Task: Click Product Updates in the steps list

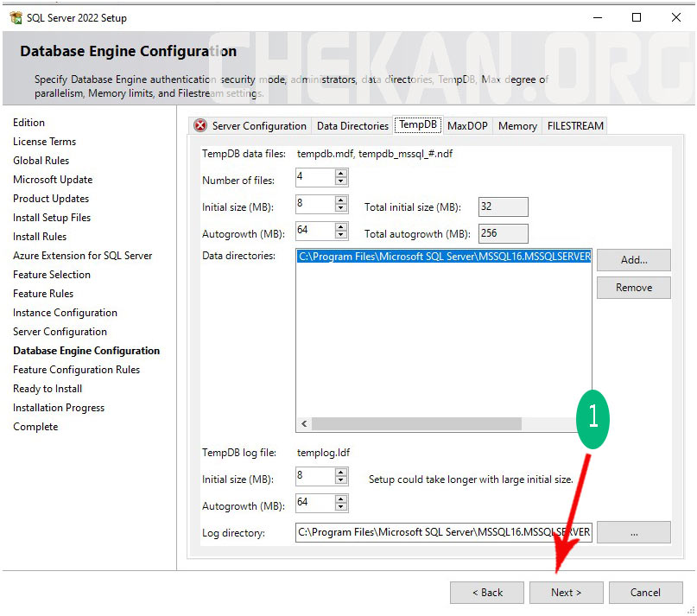Action: (51, 199)
